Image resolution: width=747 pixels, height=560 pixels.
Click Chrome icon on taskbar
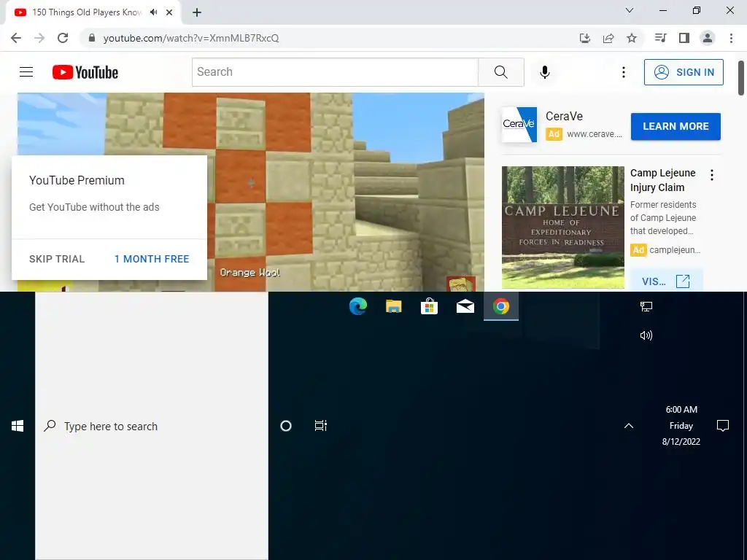[500, 306]
